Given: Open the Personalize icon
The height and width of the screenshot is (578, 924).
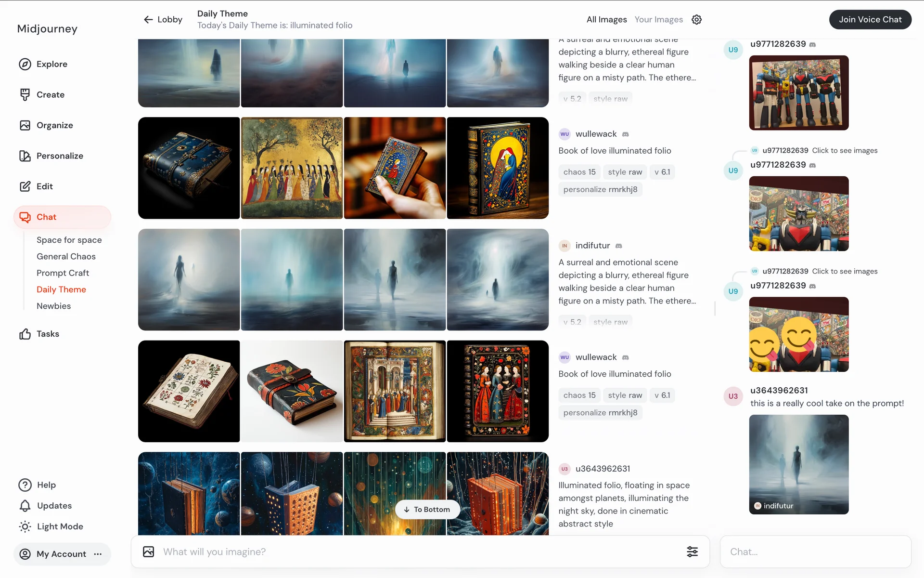Looking at the screenshot, I should tap(25, 156).
